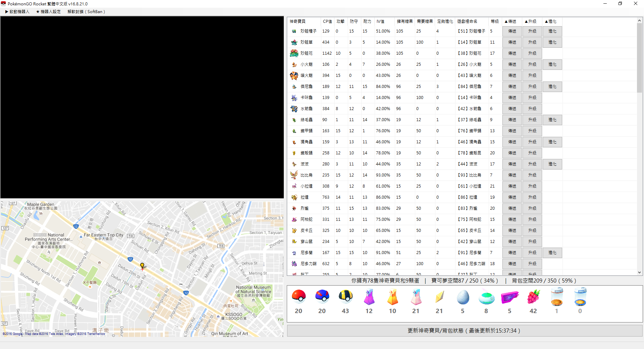The height and width of the screenshot is (349, 644).
Task: Sort list by ▲傳送 column header
Action: pyautogui.click(x=511, y=21)
